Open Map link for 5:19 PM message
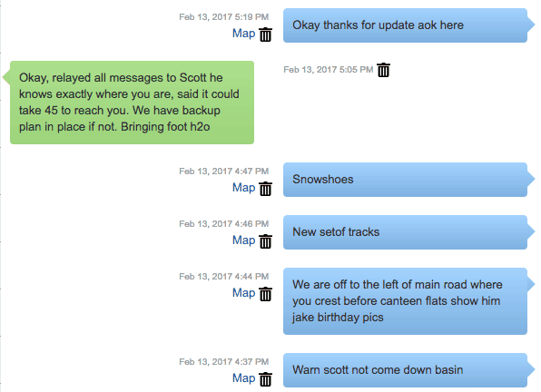Screen dimensions: 541x392 pos(243,34)
